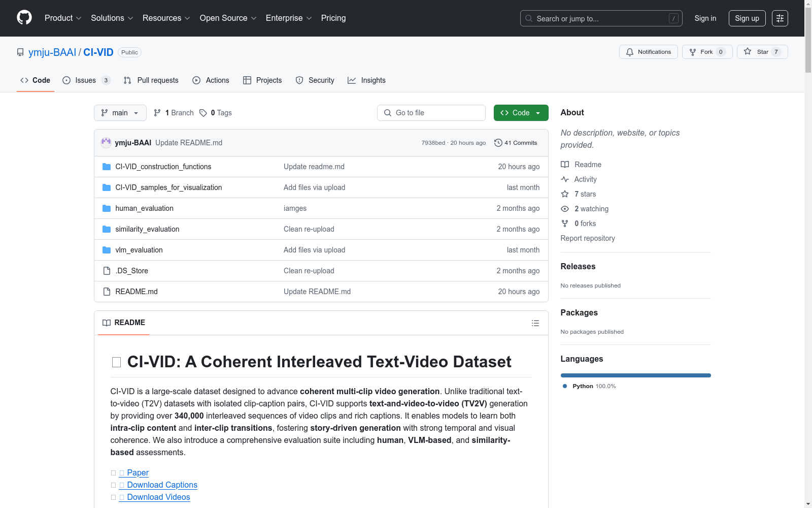The width and height of the screenshot is (812, 508).
Task: Open the Actions tab
Action: click(x=211, y=80)
